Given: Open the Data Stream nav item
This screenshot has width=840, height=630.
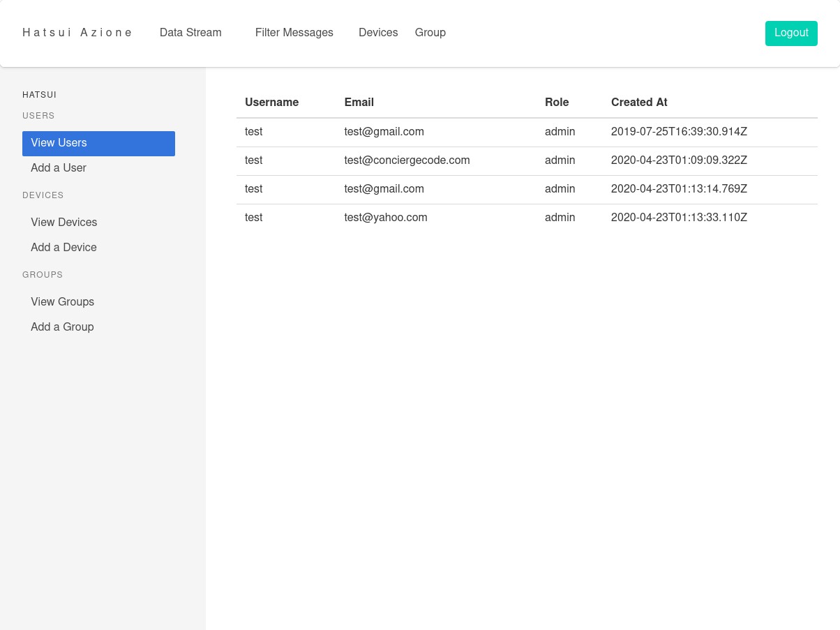Looking at the screenshot, I should point(190,33).
